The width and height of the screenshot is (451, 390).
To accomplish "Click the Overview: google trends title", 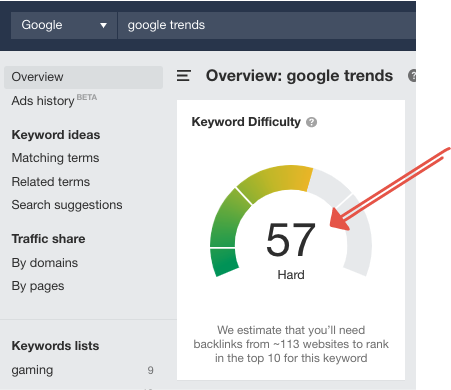I will point(299,76).
